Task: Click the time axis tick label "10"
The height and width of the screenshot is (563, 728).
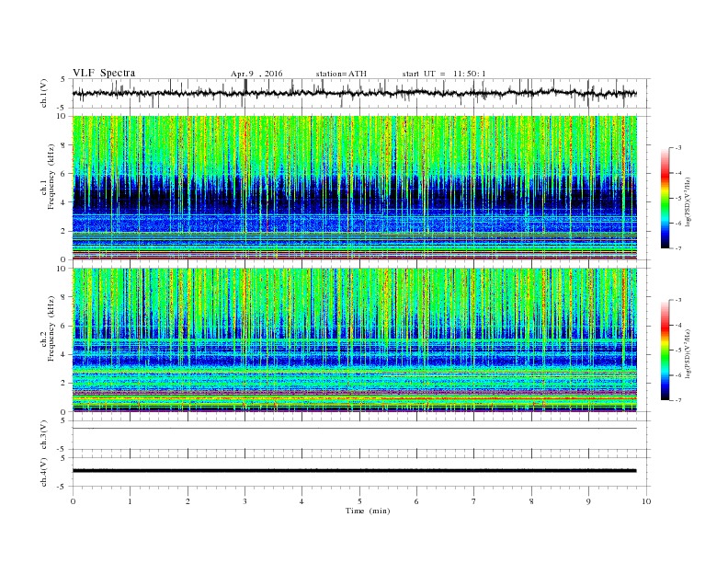Action: 646,501
